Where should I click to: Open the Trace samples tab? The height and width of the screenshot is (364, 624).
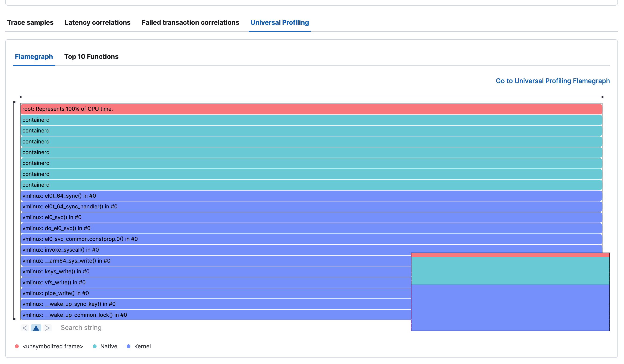click(x=30, y=22)
